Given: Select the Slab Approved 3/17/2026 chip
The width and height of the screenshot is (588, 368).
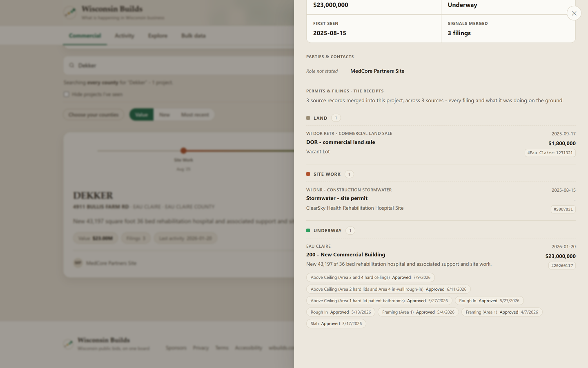Looking at the screenshot, I should coord(336,324).
